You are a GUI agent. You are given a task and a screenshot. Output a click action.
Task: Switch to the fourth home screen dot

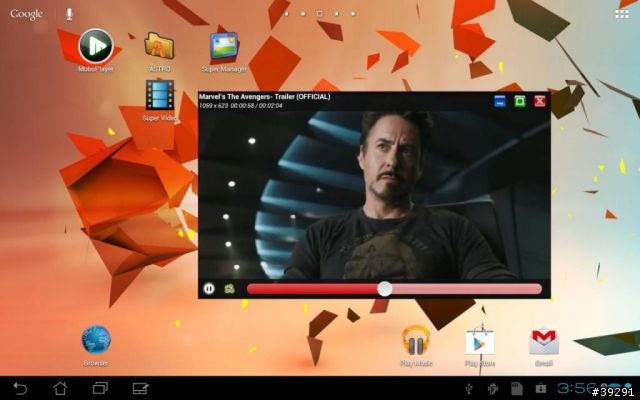[x=336, y=14]
